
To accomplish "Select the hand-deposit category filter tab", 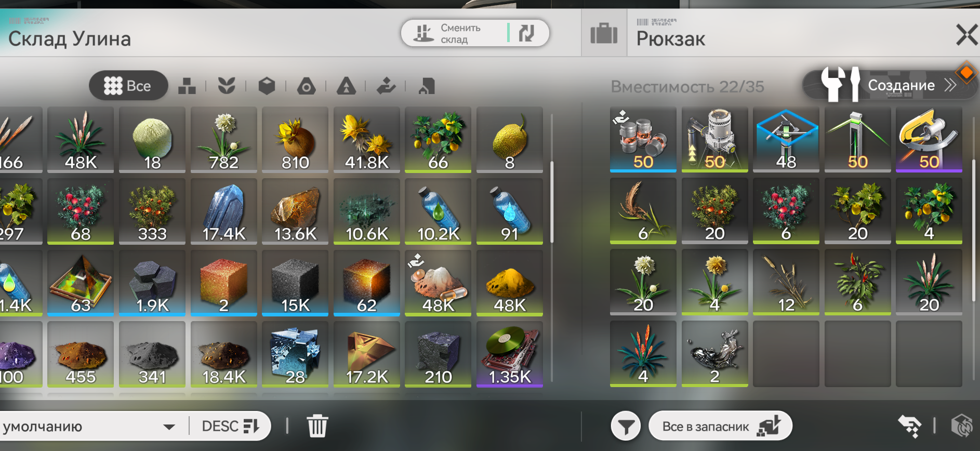I will (x=386, y=86).
